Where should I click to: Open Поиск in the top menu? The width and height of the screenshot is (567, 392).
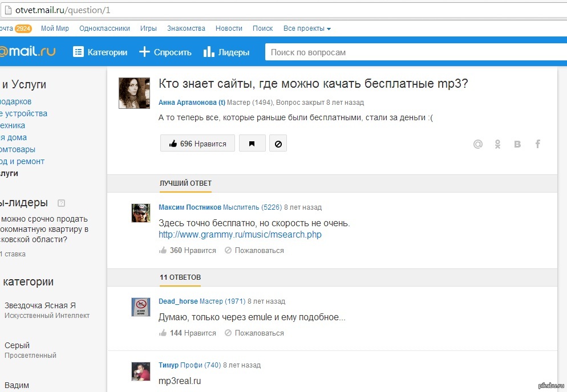263,28
